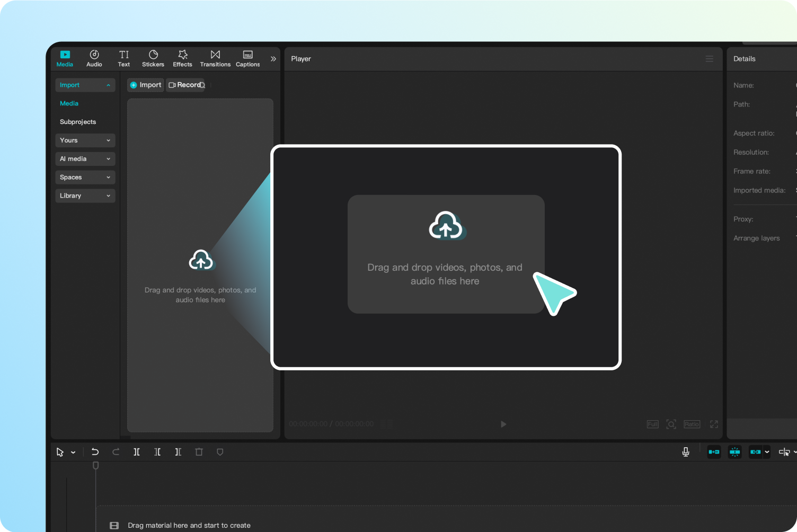Image resolution: width=797 pixels, height=532 pixels.
Task: Click the Player panel title
Action: pyautogui.click(x=301, y=59)
